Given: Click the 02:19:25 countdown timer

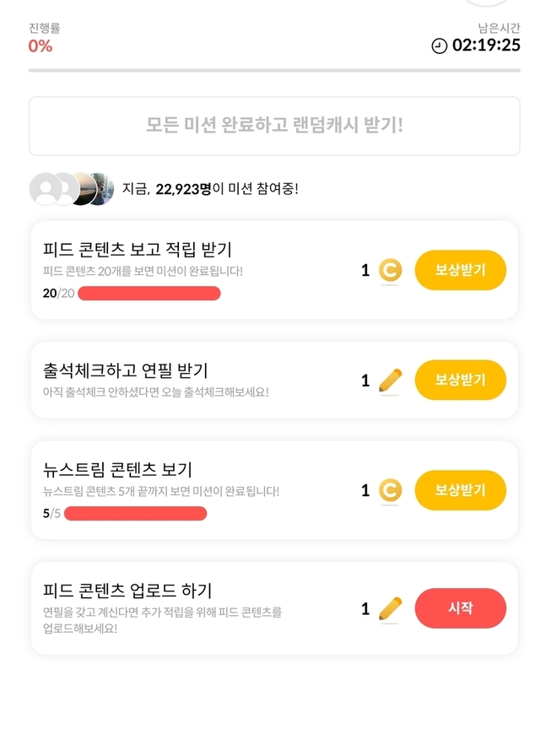Looking at the screenshot, I should pyautogui.click(x=486, y=46).
